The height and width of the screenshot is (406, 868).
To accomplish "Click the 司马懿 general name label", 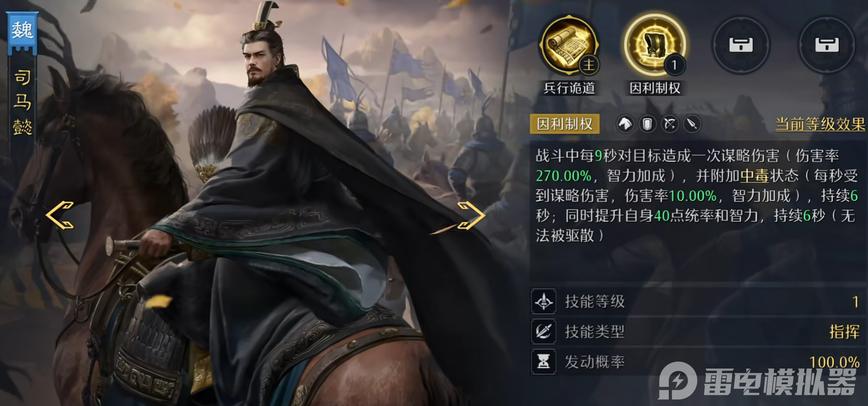I will 22,103.
